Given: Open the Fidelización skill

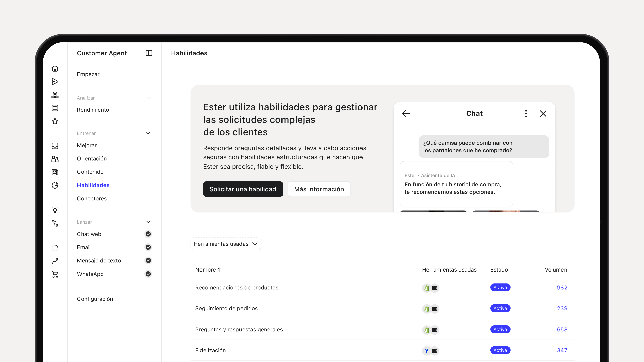Looking at the screenshot, I should tap(211, 350).
